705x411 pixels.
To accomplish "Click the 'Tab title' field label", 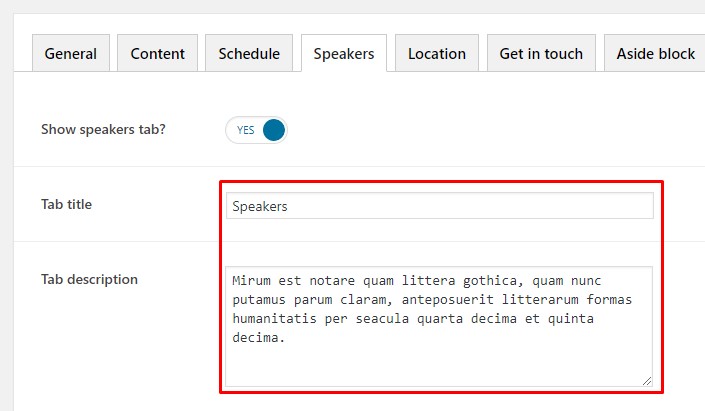I will [x=66, y=204].
